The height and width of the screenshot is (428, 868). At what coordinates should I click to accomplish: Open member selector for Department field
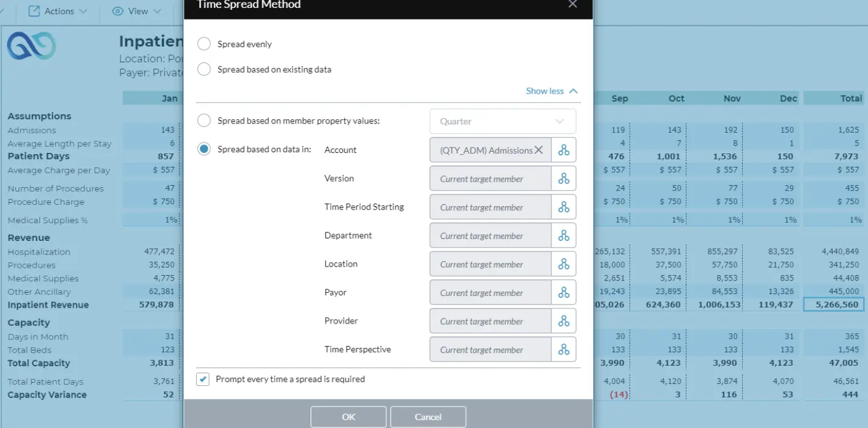(x=564, y=235)
